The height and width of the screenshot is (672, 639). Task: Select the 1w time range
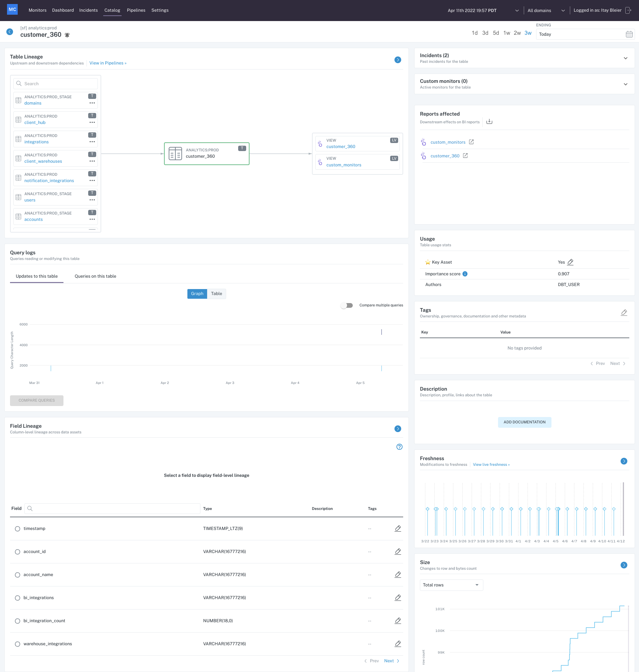[x=507, y=33]
